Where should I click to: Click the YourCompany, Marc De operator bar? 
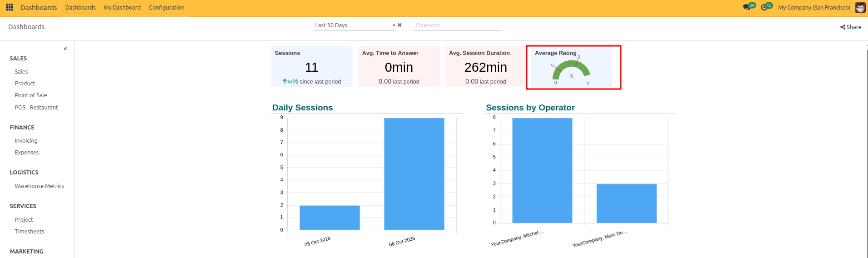pyautogui.click(x=627, y=203)
